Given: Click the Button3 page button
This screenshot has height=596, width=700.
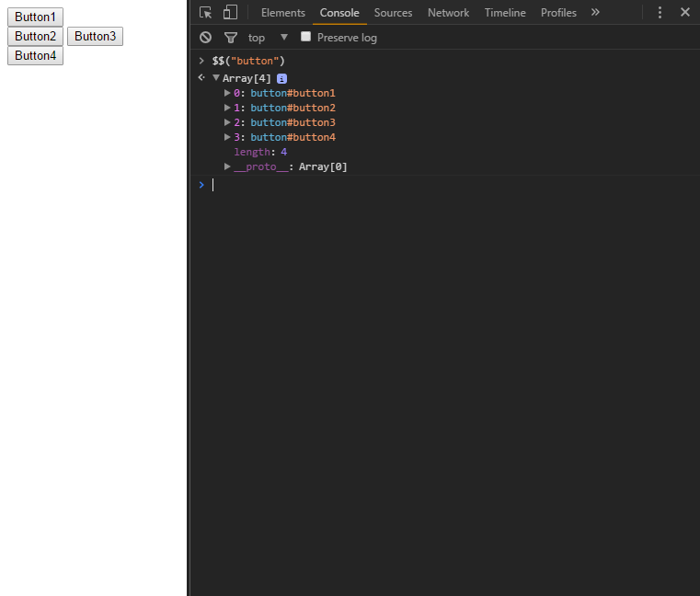Looking at the screenshot, I should [95, 36].
